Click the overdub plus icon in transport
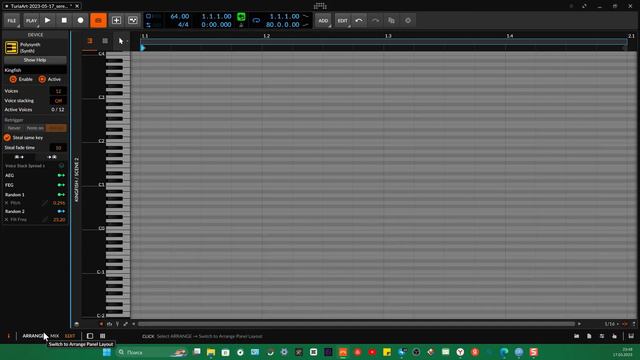 [116, 20]
